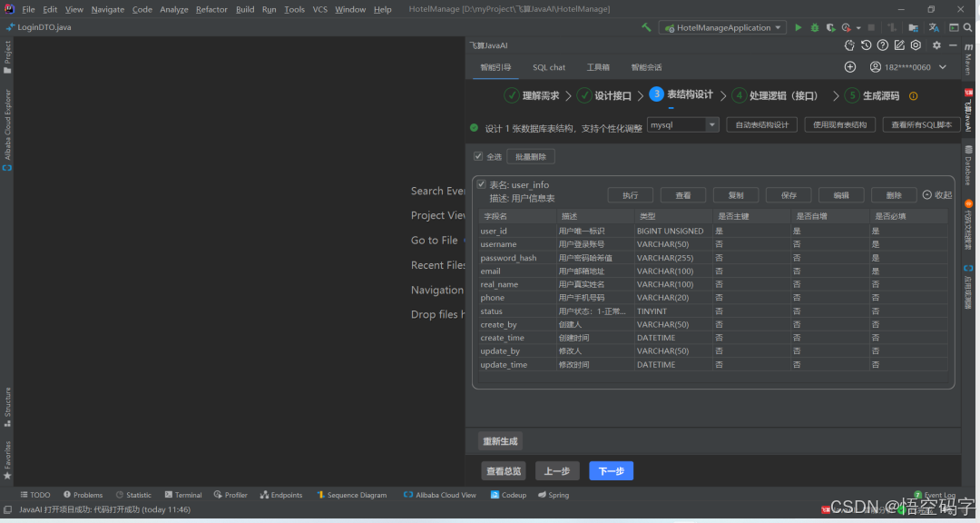Open the Problems tool window tab
The height and width of the screenshot is (523, 980).
(83, 495)
